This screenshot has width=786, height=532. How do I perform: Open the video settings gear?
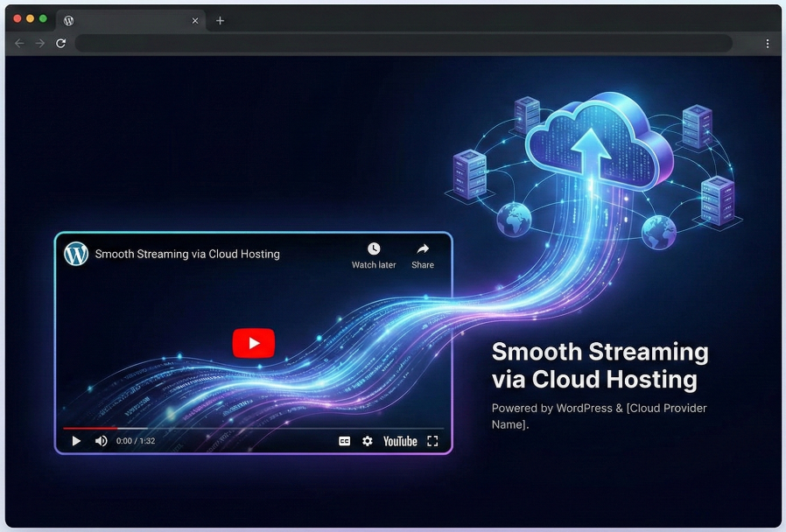click(x=368, y=441)
